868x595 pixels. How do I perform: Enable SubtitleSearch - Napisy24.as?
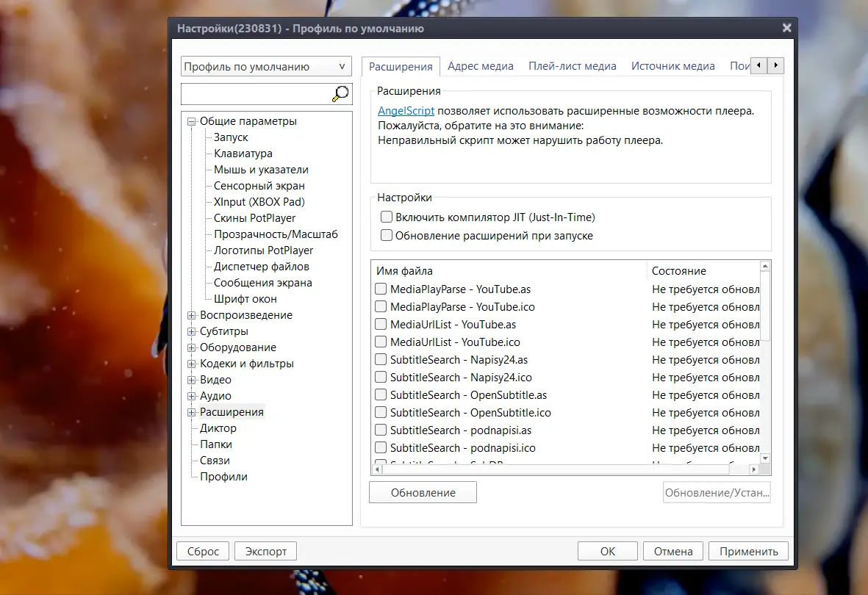coord(381,360)
